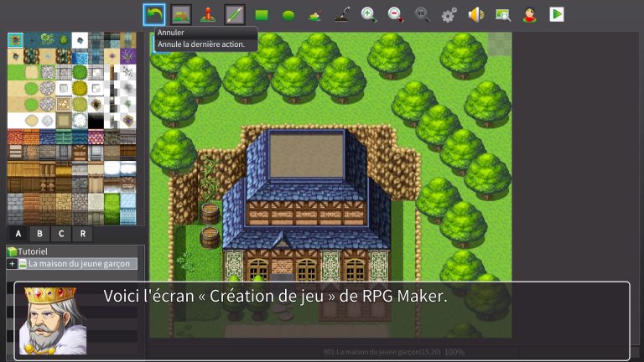
Task: Reset zoom with the 1:1 magnifier
Action: pos(423,15)
